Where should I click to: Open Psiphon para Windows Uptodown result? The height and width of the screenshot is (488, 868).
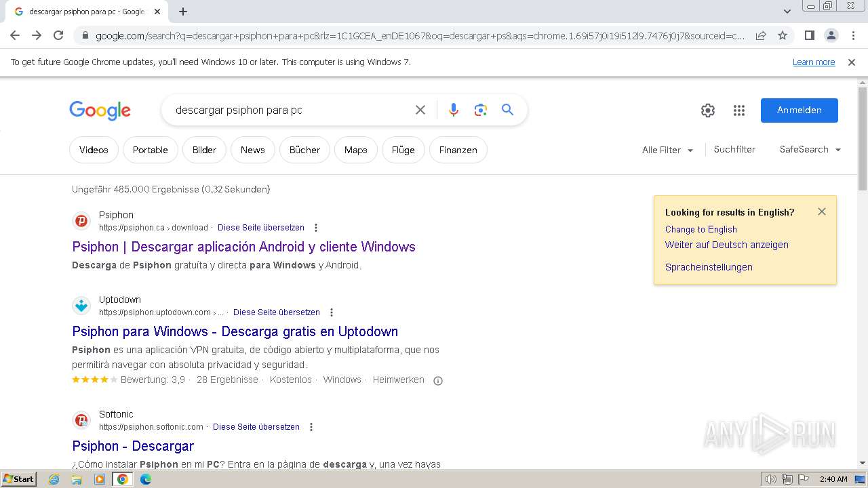click(x=235, y=331)
